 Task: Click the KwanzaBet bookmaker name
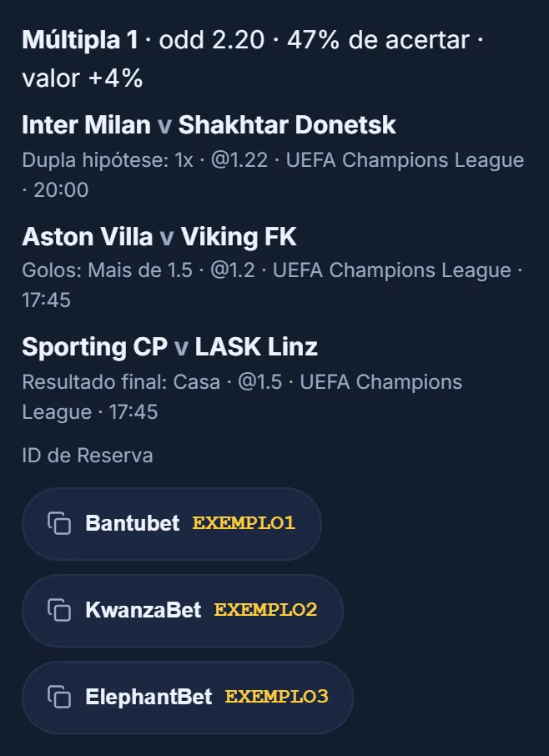pyautogui.click(x=144, y=610)
